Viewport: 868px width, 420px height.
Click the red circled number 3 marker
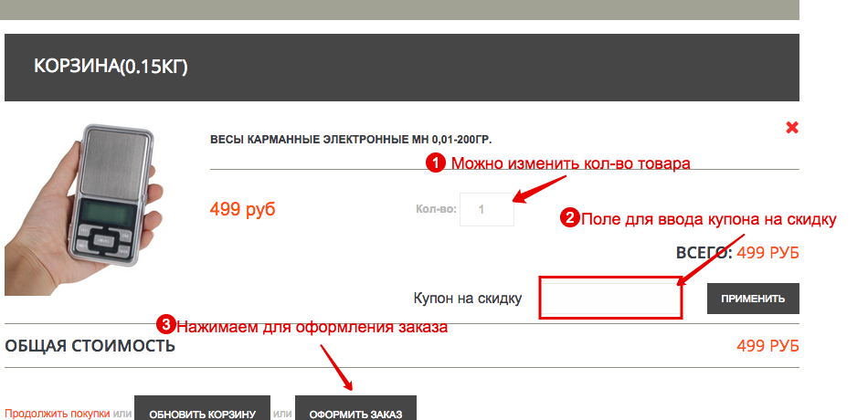(165, 325)
